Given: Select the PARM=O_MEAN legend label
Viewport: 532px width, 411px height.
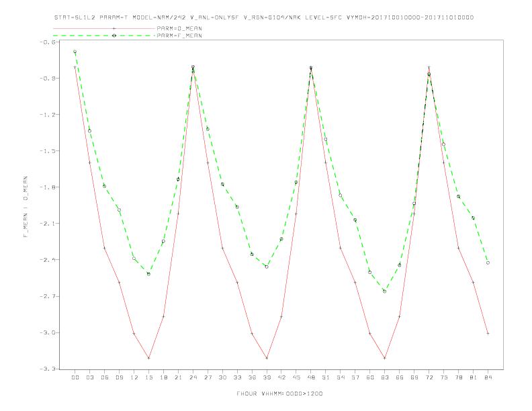Looking at the screenshot, I should (x=179, y=28).
